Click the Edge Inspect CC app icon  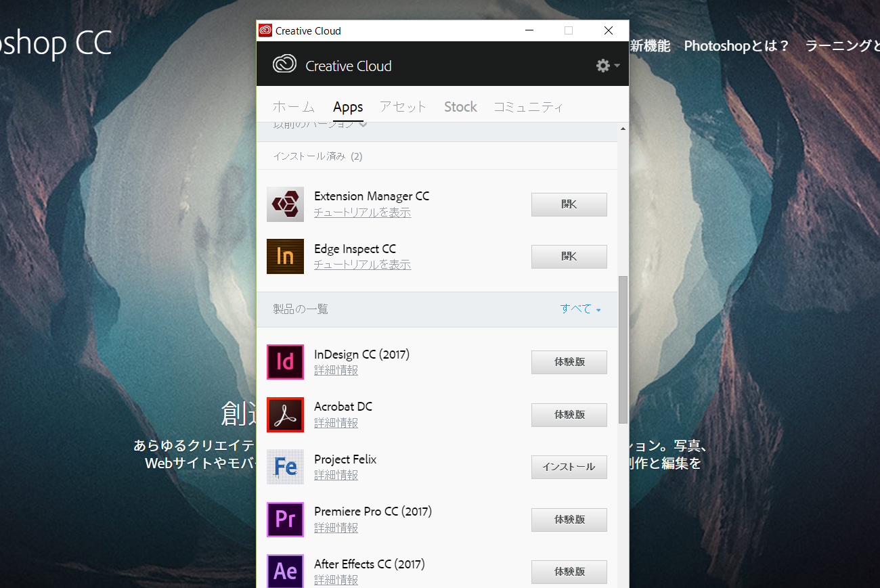[285, 256]
